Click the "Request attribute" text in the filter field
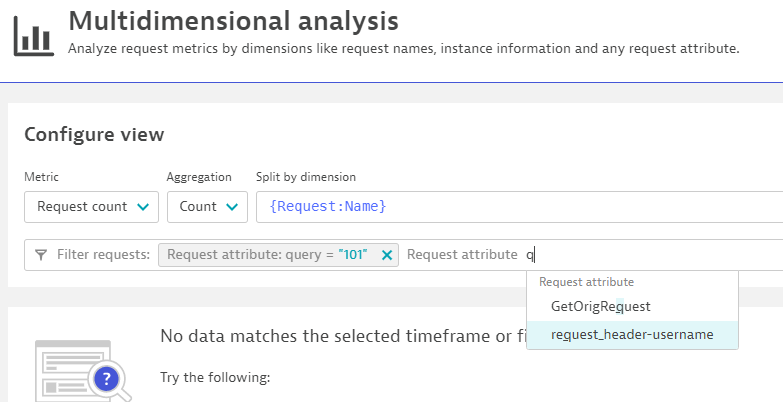Screen dimensions: 783x402 pos(462,255)
